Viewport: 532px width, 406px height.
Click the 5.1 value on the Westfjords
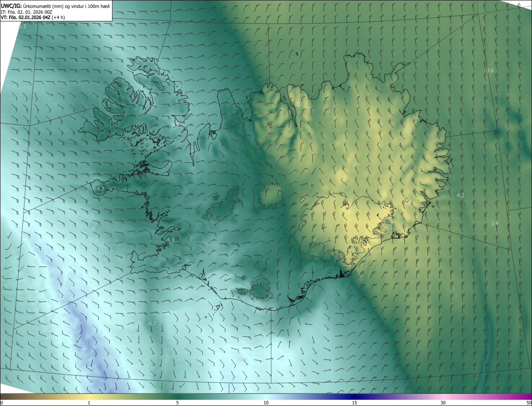pyautogui.click(x=106, y=105)
